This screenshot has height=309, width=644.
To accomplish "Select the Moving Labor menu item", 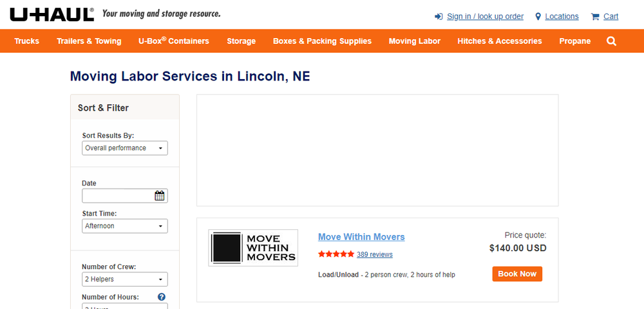I will pos(415,41).
